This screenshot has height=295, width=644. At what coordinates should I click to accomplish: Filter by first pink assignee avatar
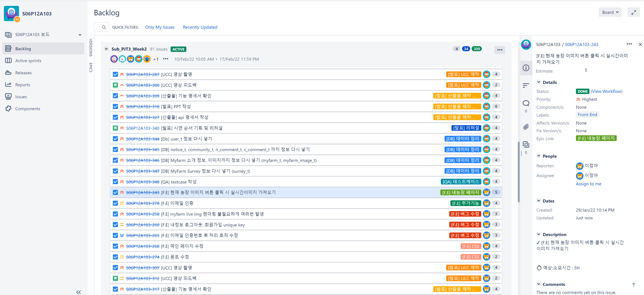click(114, 59)
